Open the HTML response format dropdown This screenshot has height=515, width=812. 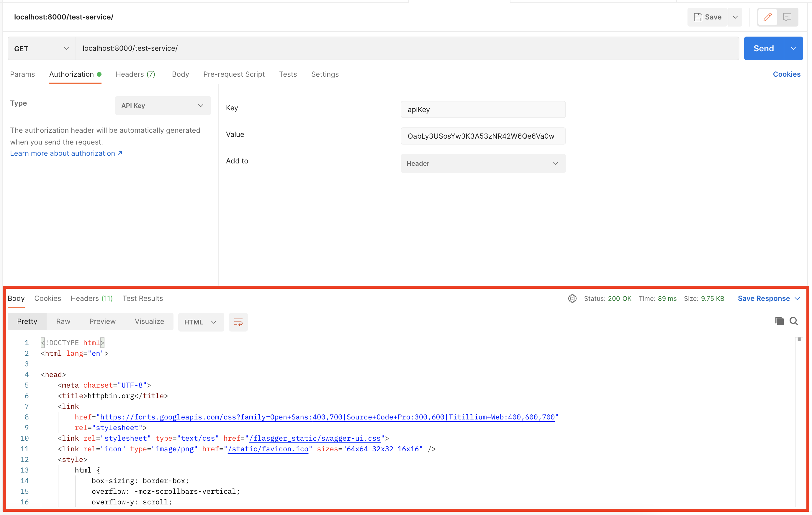click(201, 322)
